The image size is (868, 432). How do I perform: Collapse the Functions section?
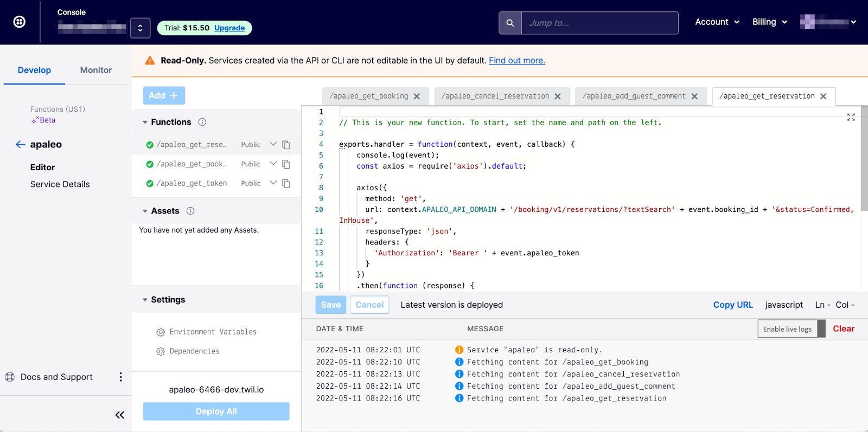click(x=145, y=122)
